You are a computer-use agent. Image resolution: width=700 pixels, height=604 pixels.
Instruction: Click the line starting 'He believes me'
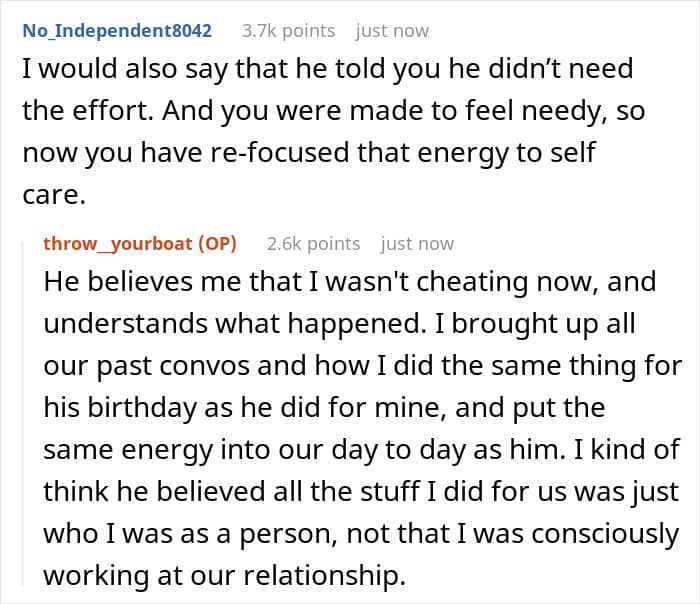click(350, 281)
